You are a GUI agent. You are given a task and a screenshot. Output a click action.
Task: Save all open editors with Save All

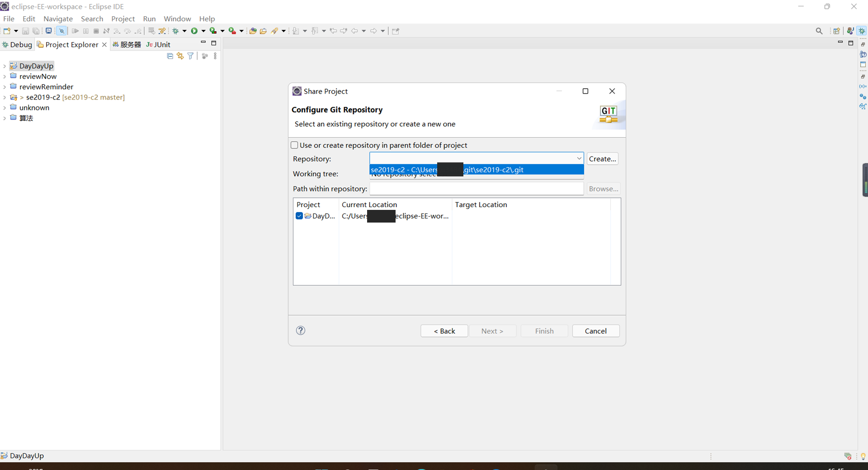click(36, 31)
